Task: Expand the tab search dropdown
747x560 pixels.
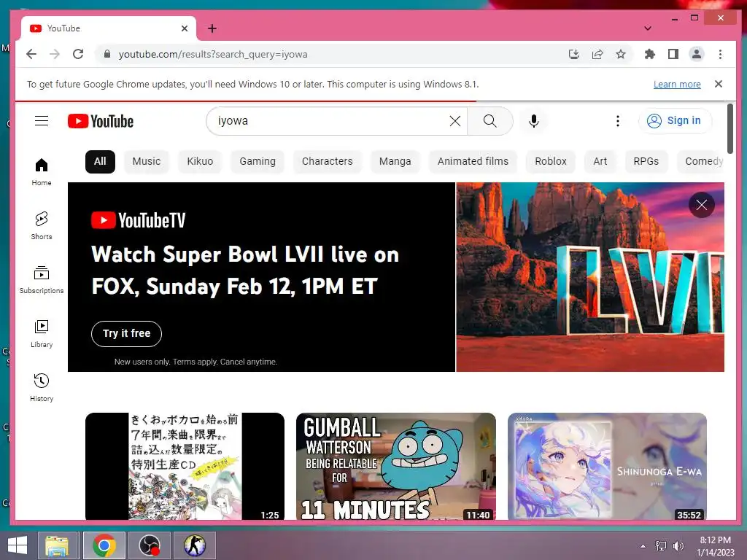Action: (648, 28)
